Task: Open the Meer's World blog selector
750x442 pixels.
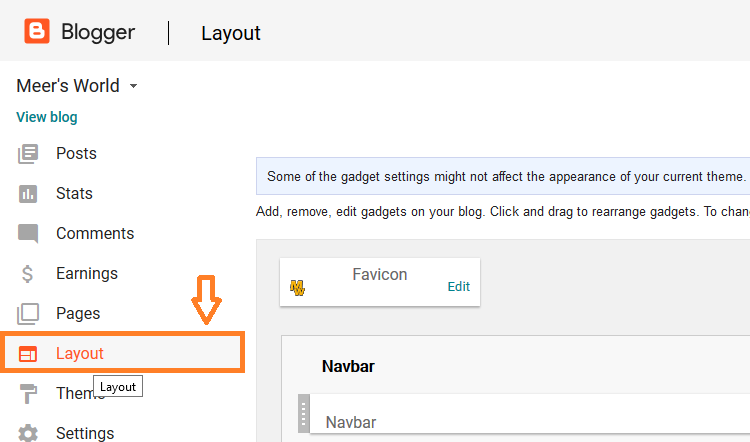Action: tap(77, 86)
